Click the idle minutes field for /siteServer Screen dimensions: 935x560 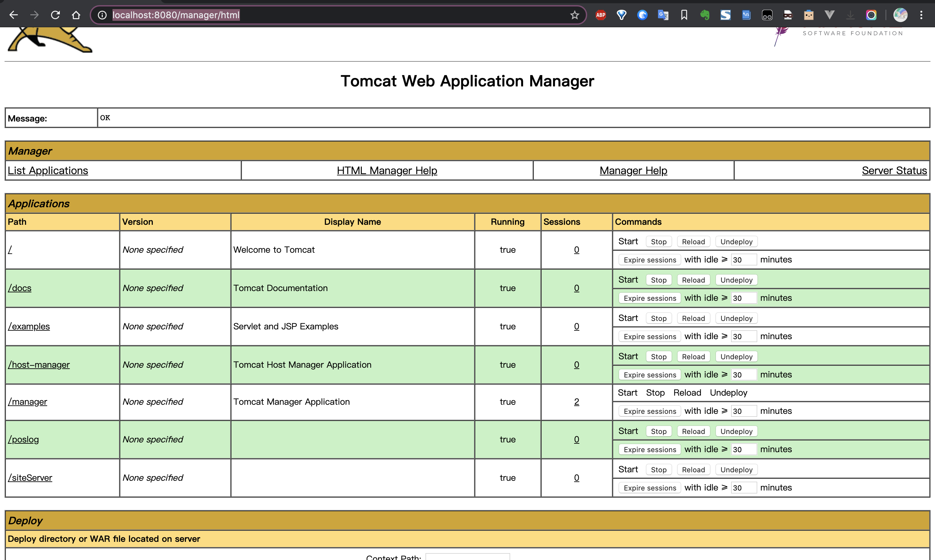pyautogui.click(x=743, y=488)
